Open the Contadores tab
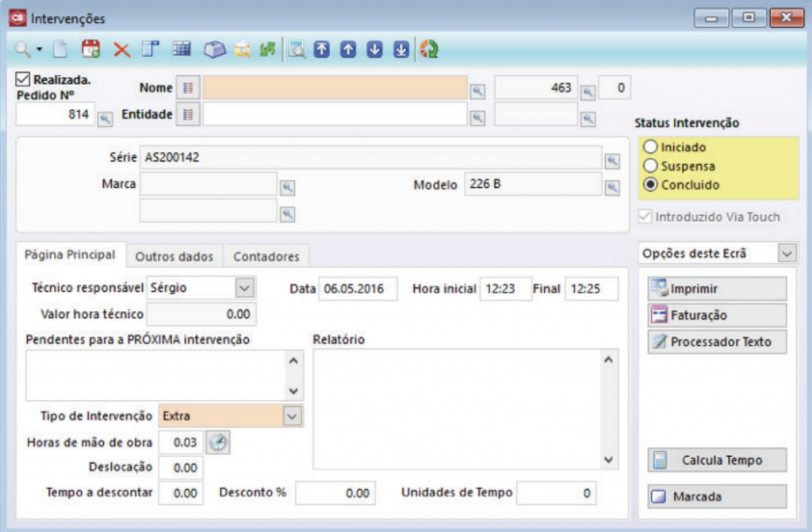 [x=266, y=256]
